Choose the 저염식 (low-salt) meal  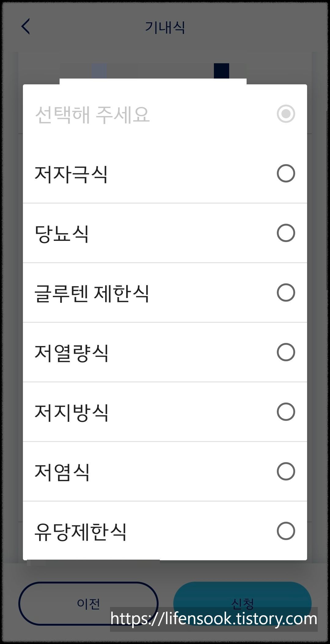tap(285, 472)
